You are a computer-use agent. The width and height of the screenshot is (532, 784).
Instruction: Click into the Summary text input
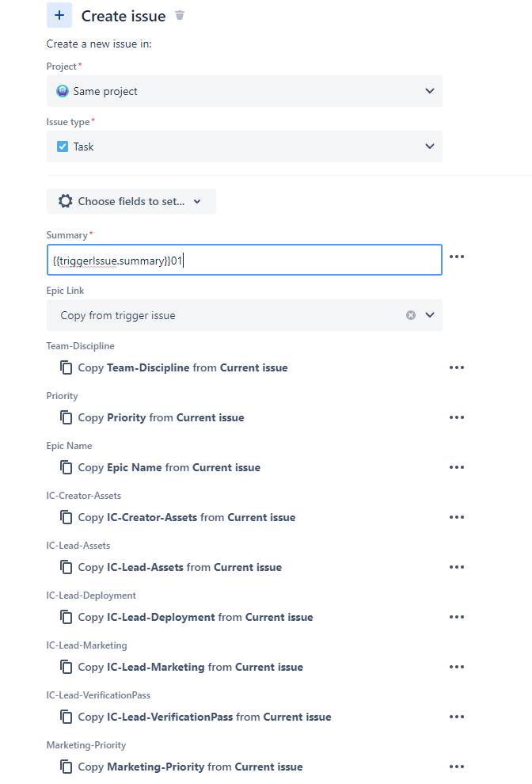coord(245,260)
